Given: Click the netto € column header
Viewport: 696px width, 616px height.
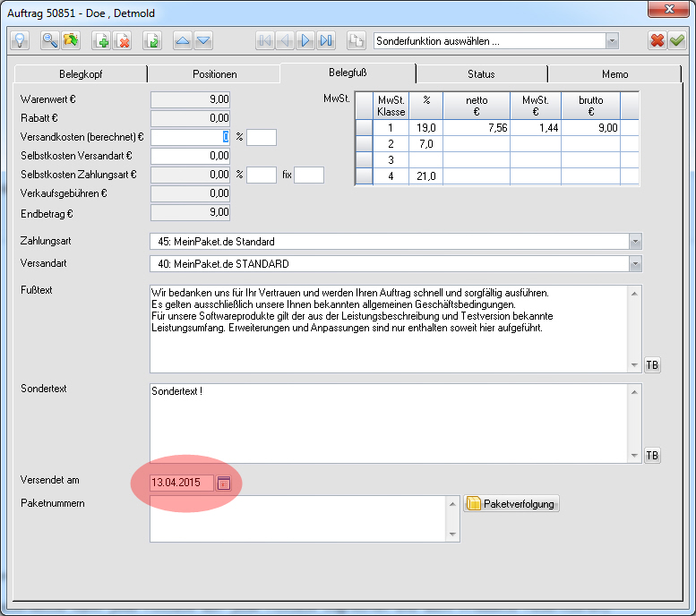Looking at the screenshot, I should pyautogui.click(x=477, y=106).
